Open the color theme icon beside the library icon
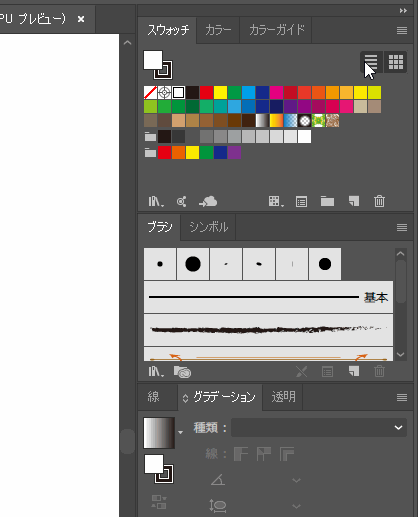The image size is (418, 517). pos(182,201)
